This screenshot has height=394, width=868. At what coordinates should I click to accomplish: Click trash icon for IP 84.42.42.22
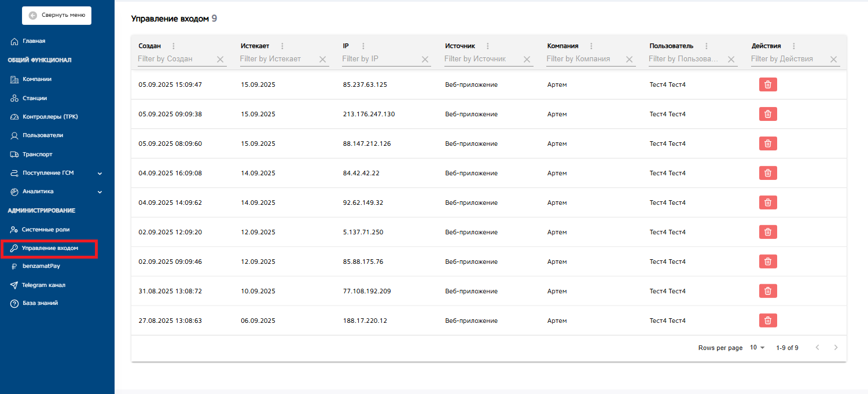(768, 173)
